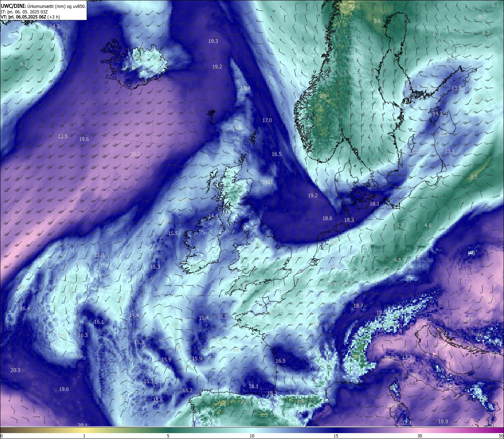Click the 22.5 value label
Image resolution: width=504 pixels, height=439 pixels.
[x=63, y=136]
